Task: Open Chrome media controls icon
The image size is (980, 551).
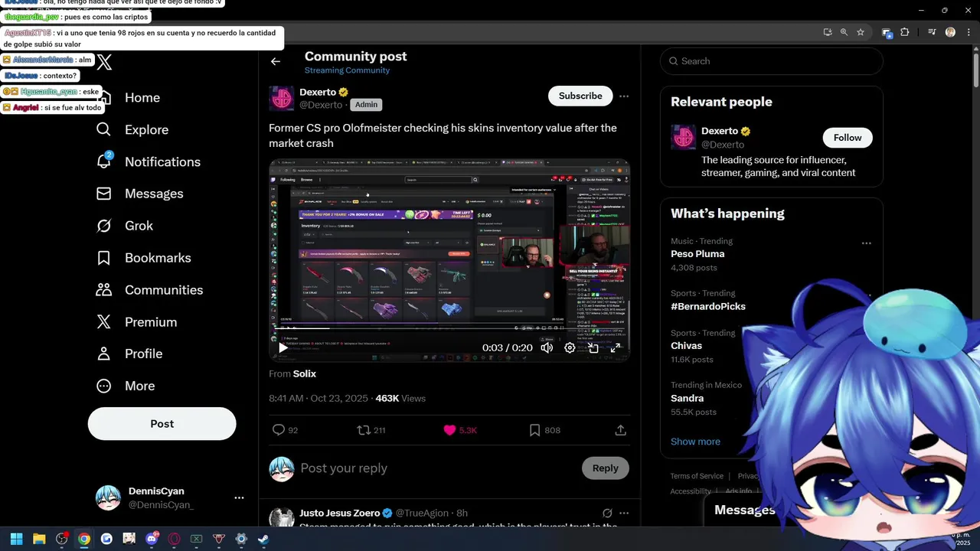Action: point(932,32)
